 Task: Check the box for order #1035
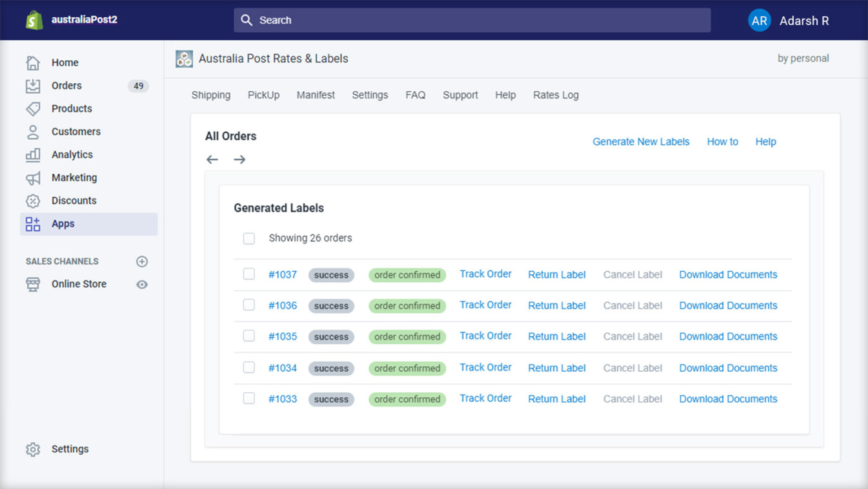pos(249,336)
